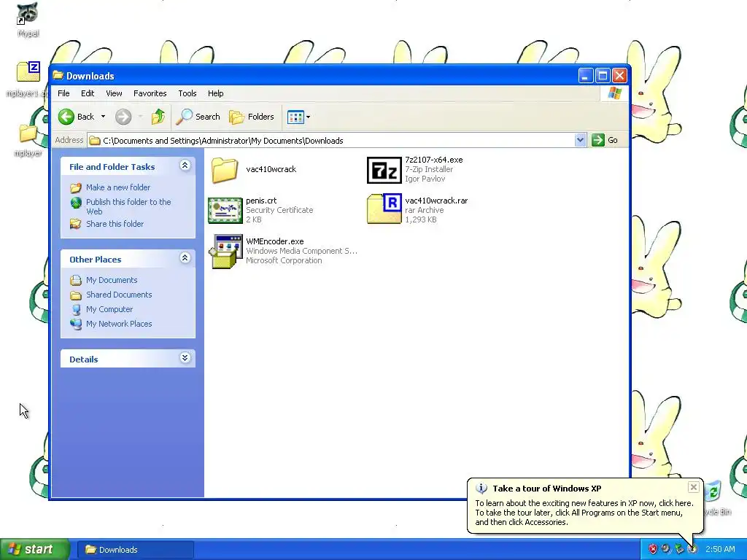The image size is (747, 560).
Task: Select the penis.crt certificate icon
Action: pos(225,211)
